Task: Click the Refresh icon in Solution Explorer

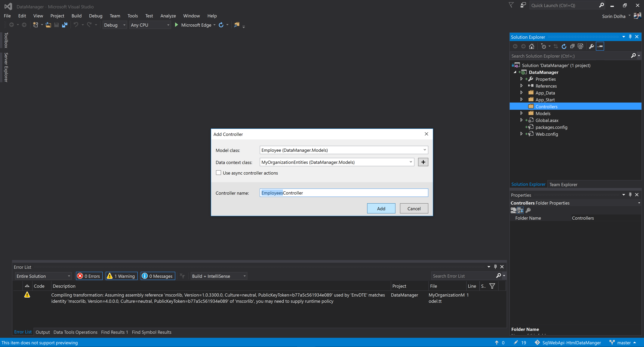Action: tap(564, 46)
